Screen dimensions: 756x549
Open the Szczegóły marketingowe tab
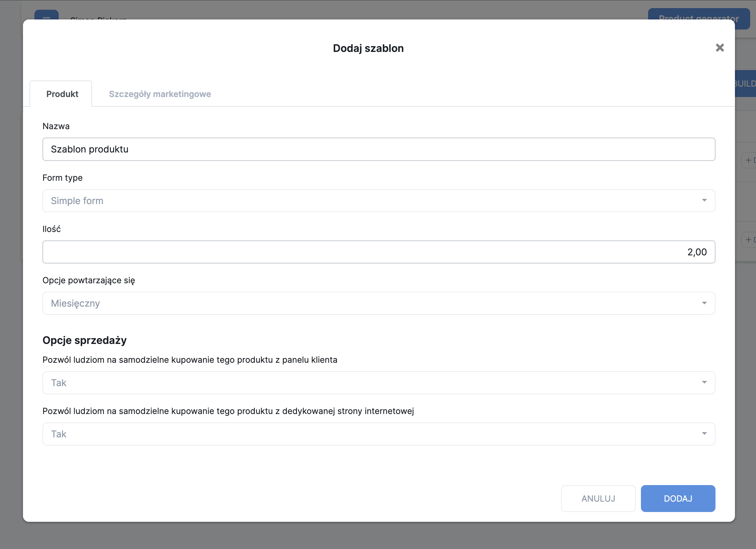click(160, 94)
